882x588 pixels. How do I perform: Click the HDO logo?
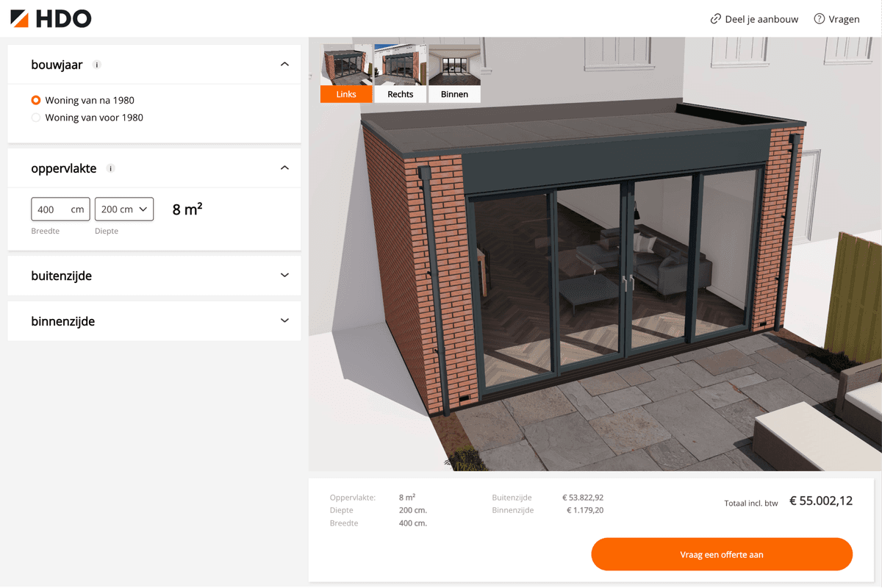tap(51, 19)
